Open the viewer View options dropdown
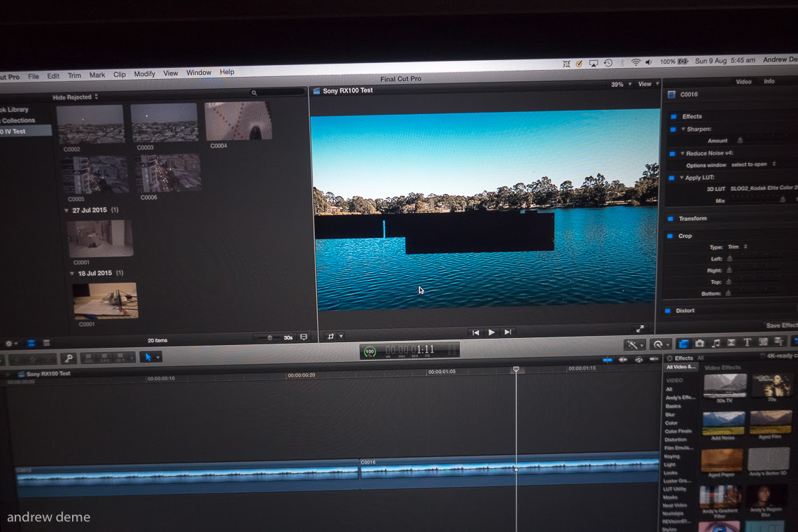The image size is (798, 532). (649, 84)
